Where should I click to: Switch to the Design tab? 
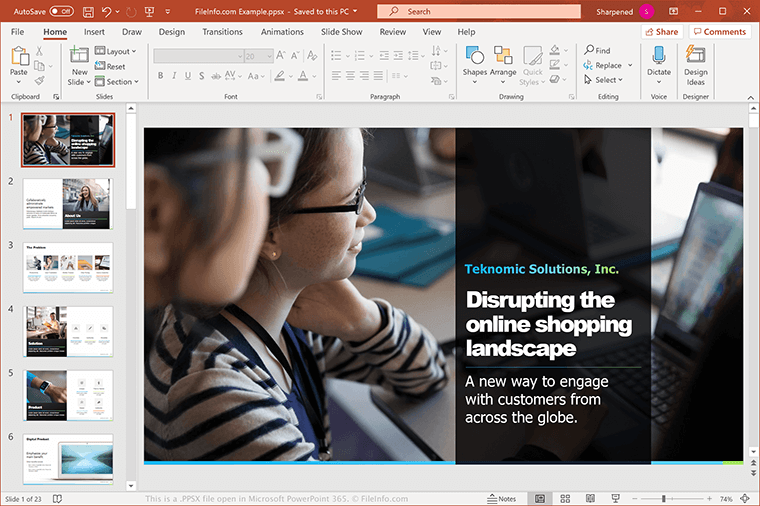click(x=172, y=32)
